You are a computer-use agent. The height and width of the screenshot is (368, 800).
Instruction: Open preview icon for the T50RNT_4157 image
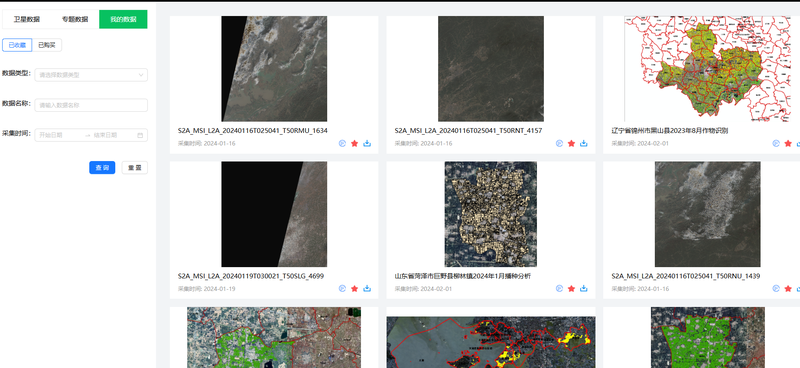[x=559, y=143]
